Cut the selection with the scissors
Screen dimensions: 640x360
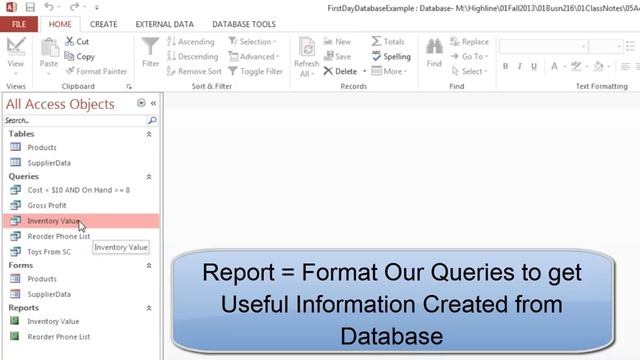(x=77, y=41)
